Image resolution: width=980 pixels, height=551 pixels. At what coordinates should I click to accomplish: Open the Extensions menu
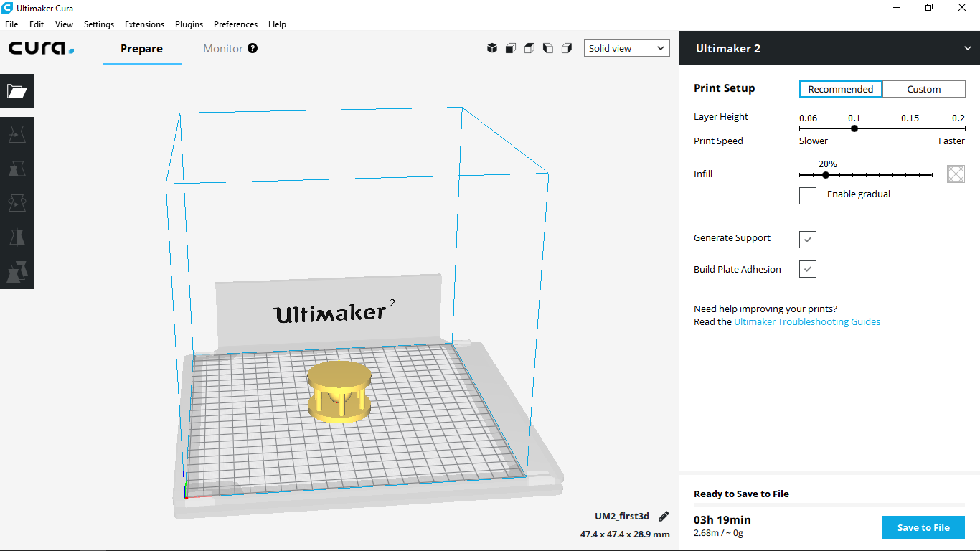click(x=144, y=24)
